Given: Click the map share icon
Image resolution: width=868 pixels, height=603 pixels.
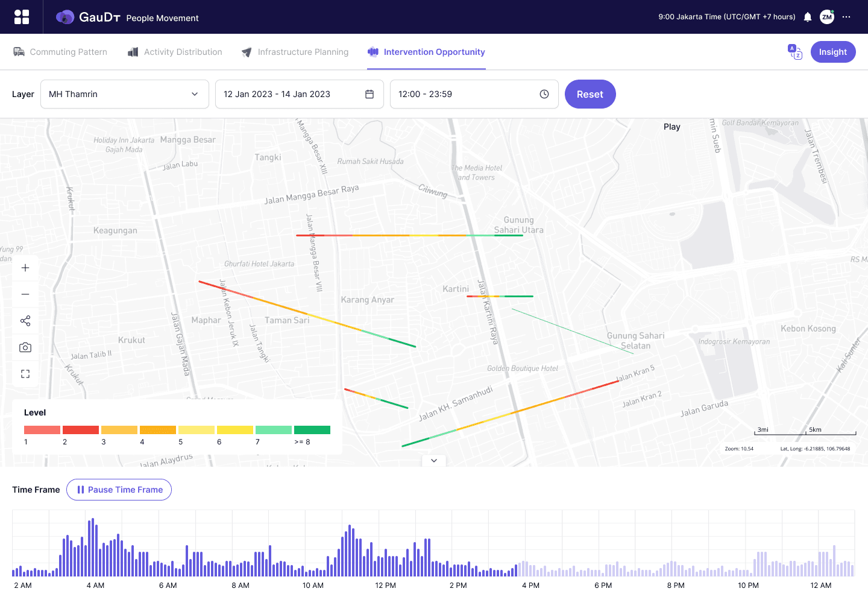Looking at the screenshot, I should [25, 321].
